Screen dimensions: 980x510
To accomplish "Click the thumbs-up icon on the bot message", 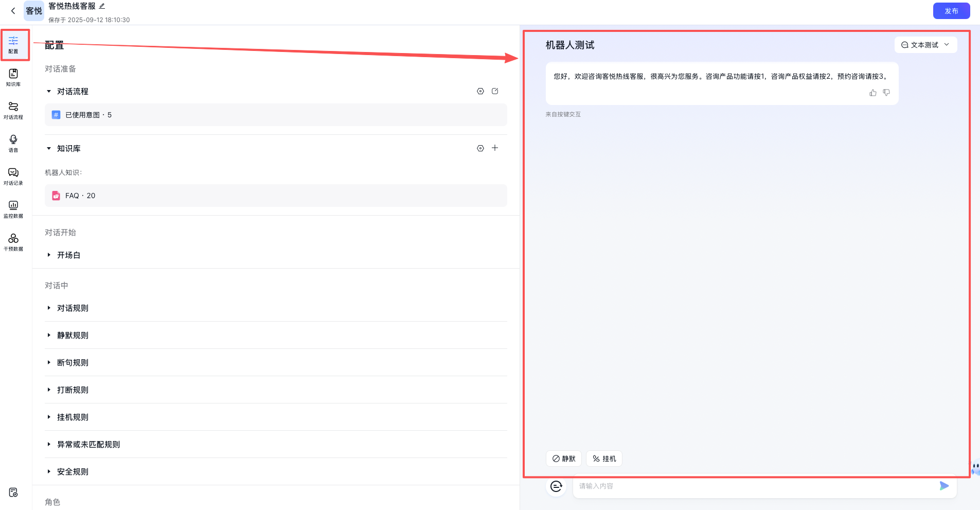I will pyautogui.click(x=872, y=93).
